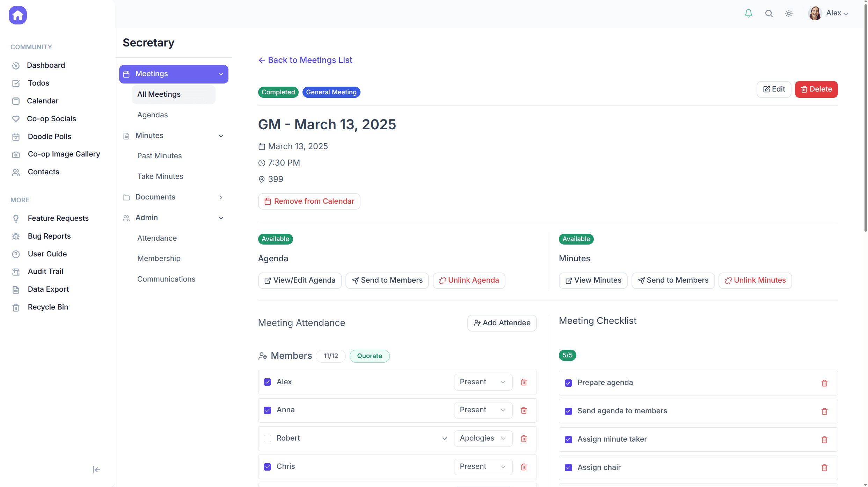Toggle light/dark theme sun icon
The width and height of the screenshot is (868, 487).
(789, 13)
